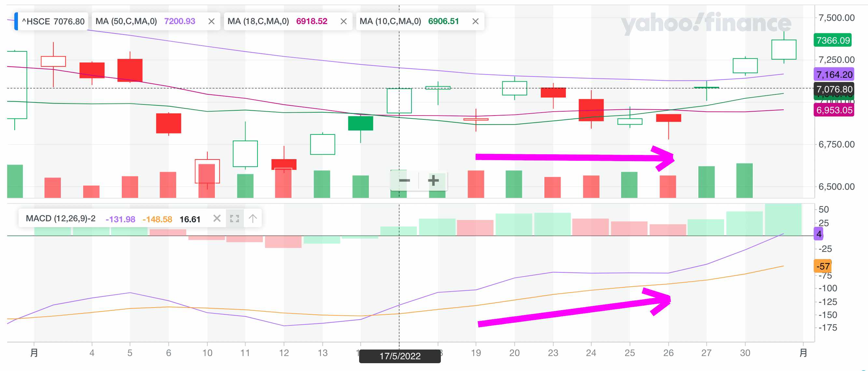Image resolution: width=868 pixels, height=371 pixels.
Task: Close the MACD indicator panel
Action: tap(217, 218)
